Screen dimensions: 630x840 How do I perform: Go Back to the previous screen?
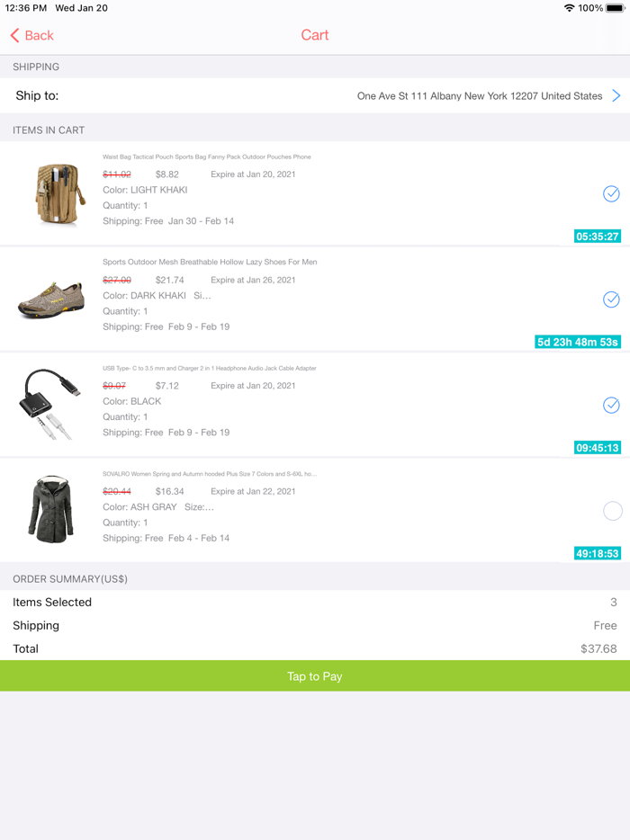point(31,36)
